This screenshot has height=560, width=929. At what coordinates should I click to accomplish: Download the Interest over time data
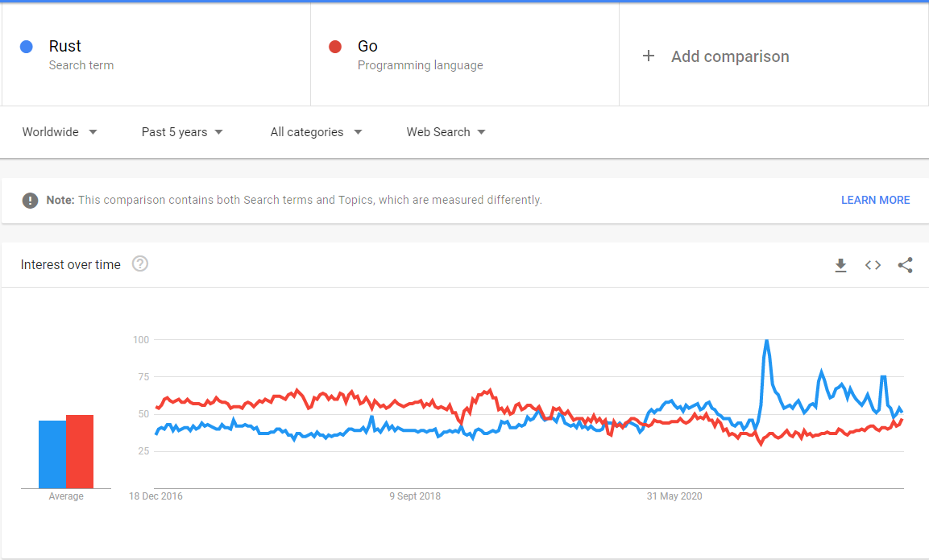[840, 265]
